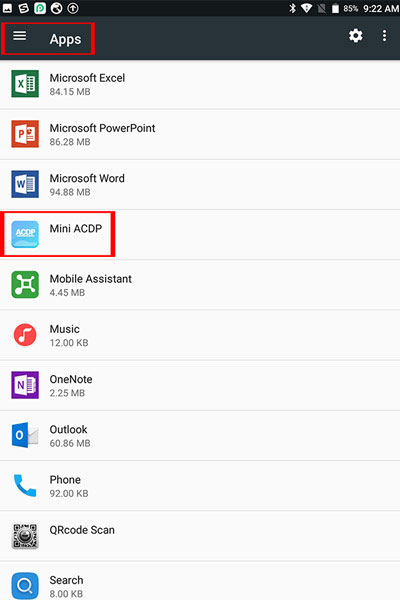Tap the purple OneNote icon
This screenshot has height=600, width=400.
tap(25, 385)
